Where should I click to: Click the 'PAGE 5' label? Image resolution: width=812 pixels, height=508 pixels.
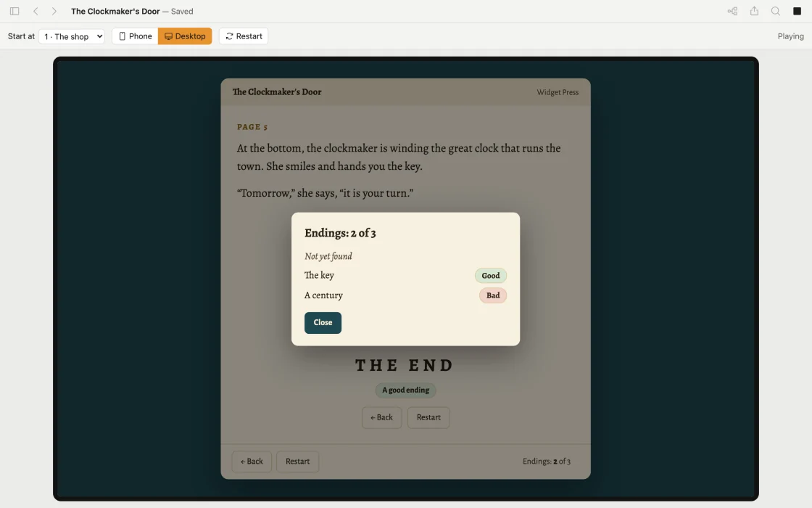pyautogui.click(x=252, y=127)
